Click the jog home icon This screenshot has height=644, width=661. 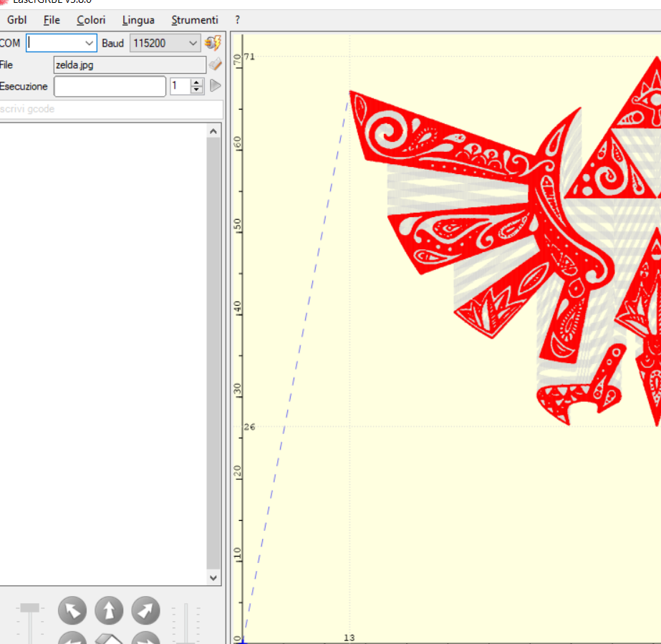(x=109, y=638)
